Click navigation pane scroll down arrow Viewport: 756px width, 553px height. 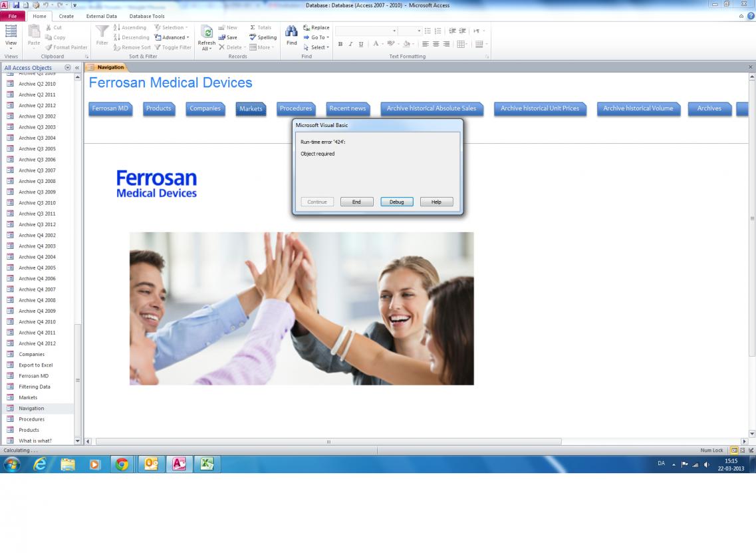pyautogui.click(x=78, y=441)
